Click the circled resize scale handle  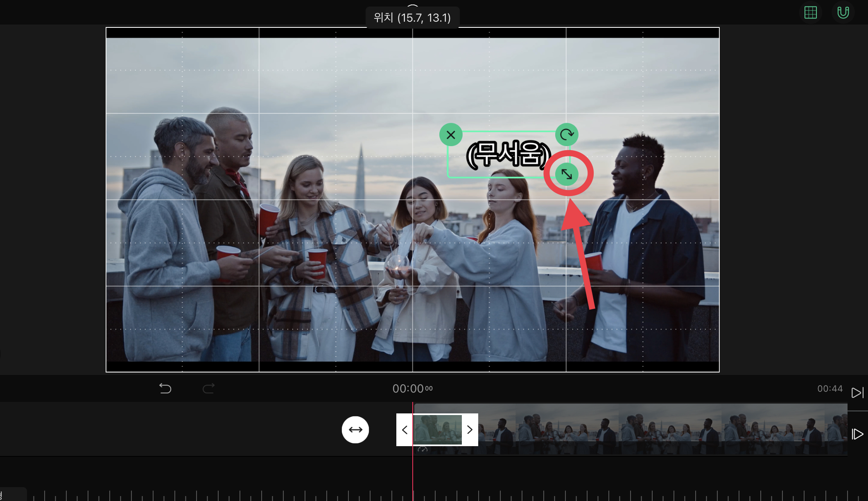[567, 174]
